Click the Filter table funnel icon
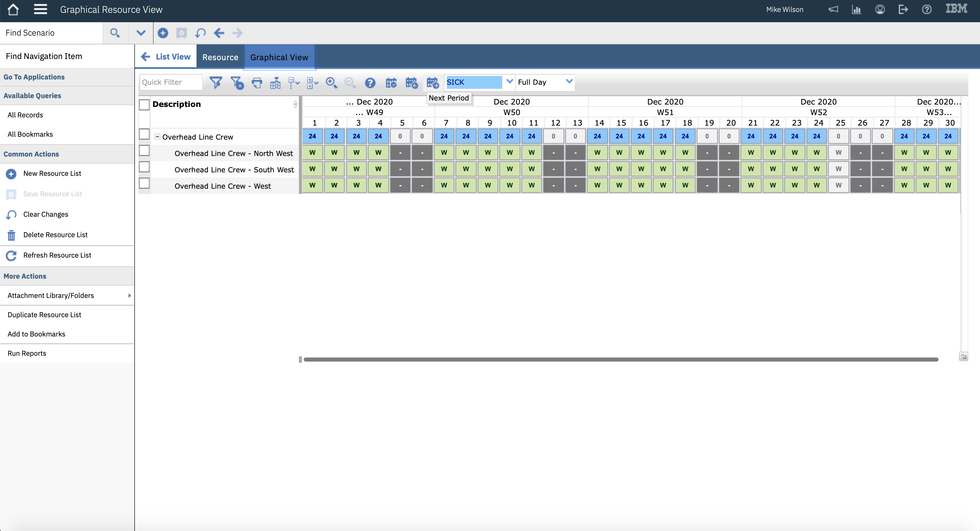The width and height of the screenshot is (980, 531). click(x=216, y=82)
